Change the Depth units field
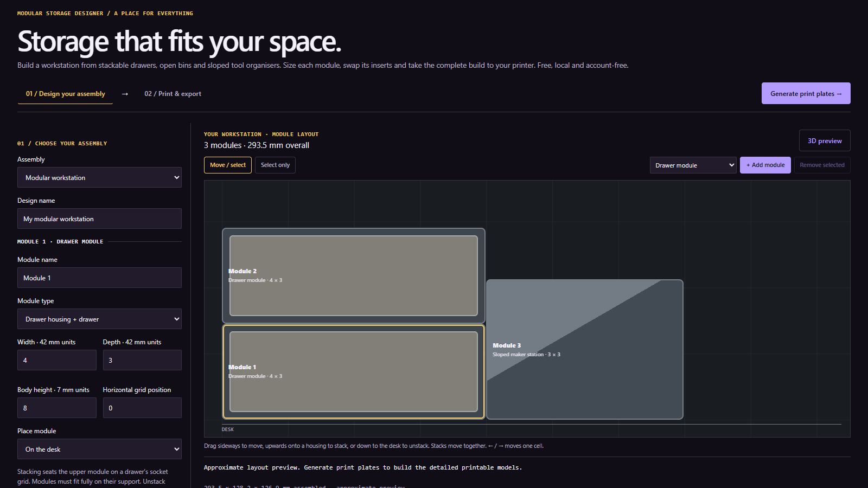Viewport: 868px width, 488px height. click(x=142, y=360)
